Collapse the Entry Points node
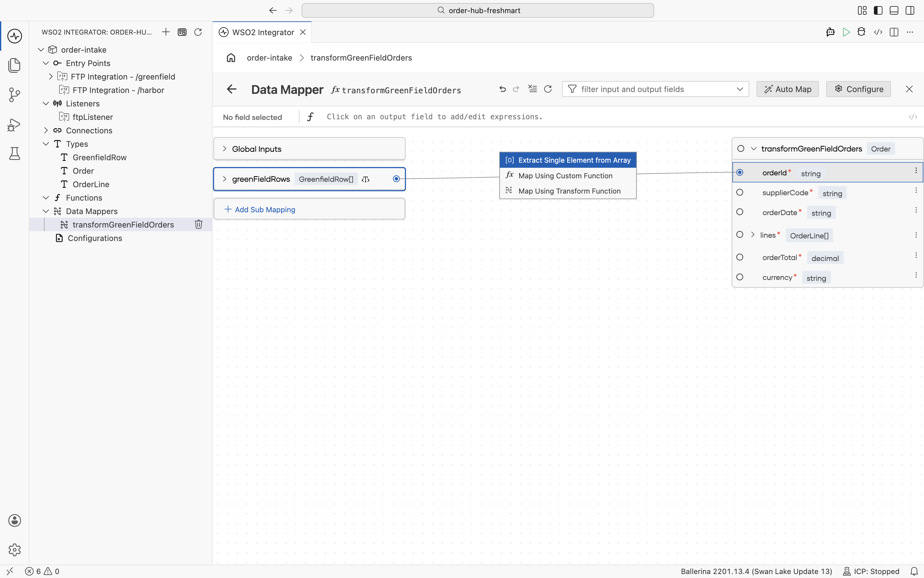The image size is (924, 578). click(46, 63)
